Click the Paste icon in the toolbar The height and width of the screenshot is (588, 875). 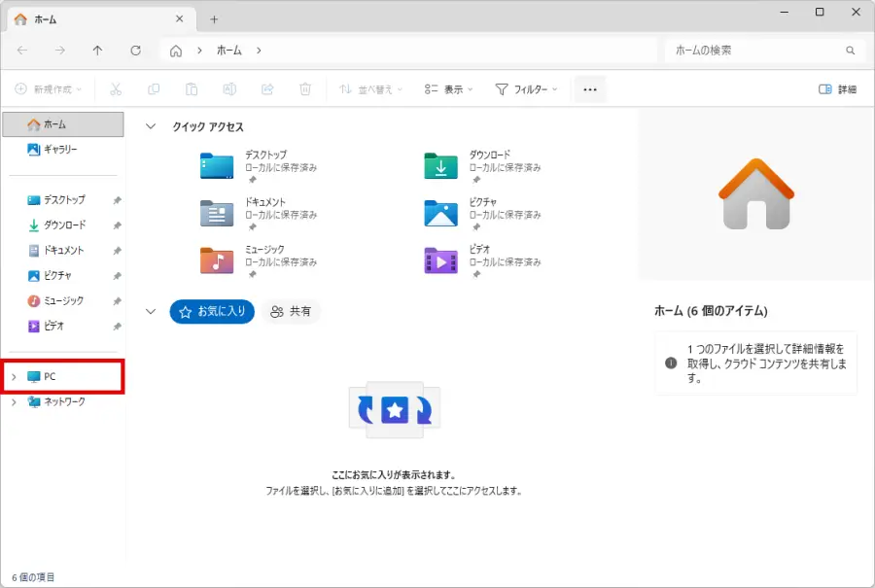coord(191,88)
